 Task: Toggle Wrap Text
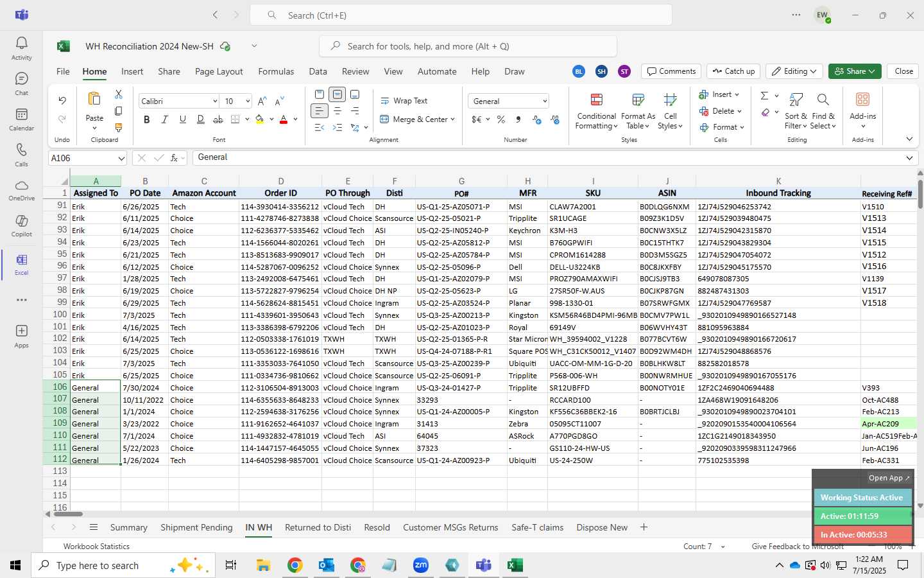[x=404, y=101]
